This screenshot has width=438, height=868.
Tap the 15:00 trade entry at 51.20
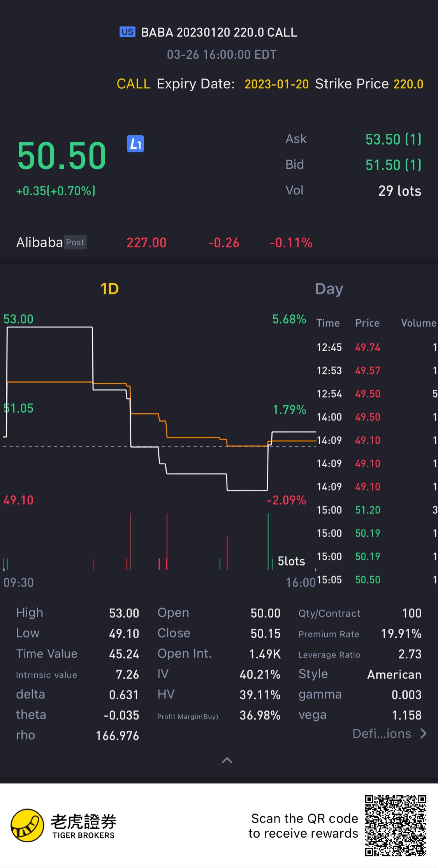(x=368, y=510)
